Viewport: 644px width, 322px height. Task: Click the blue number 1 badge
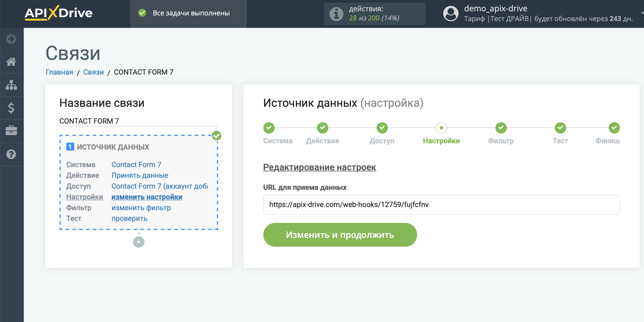[x=70, y=147]
